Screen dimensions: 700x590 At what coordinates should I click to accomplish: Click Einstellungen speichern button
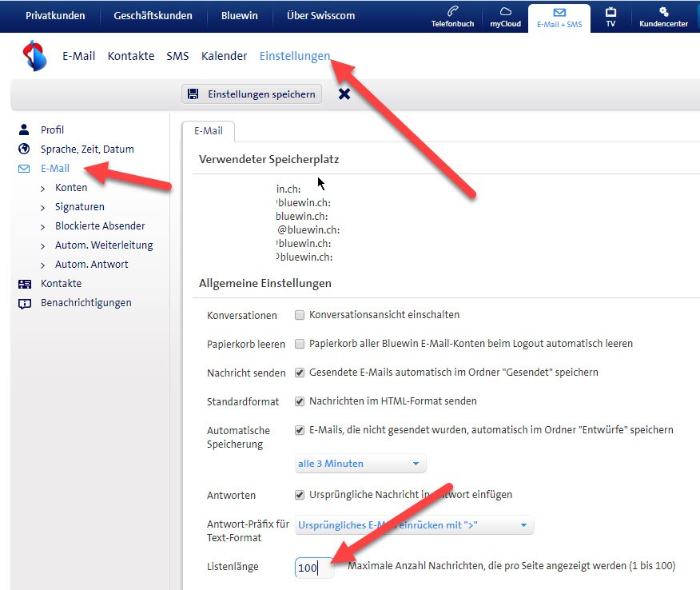[x=252, y=94]
